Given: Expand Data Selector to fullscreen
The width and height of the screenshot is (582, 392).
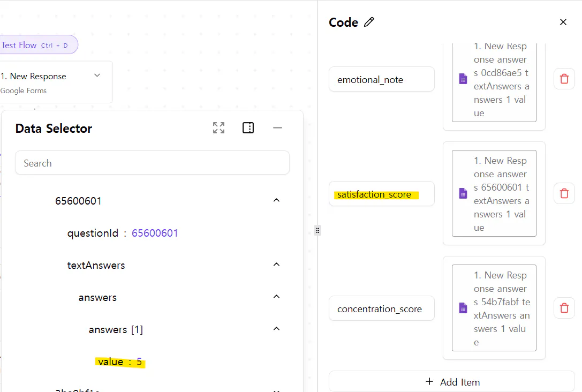Looking at the screenshot, I should click(x=218, y=128).
